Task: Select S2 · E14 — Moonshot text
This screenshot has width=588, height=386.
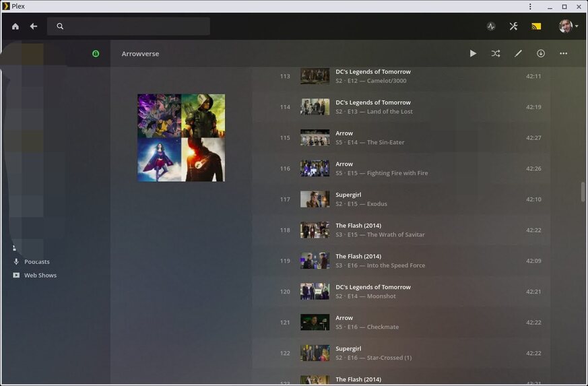Action: click(366, 296)
